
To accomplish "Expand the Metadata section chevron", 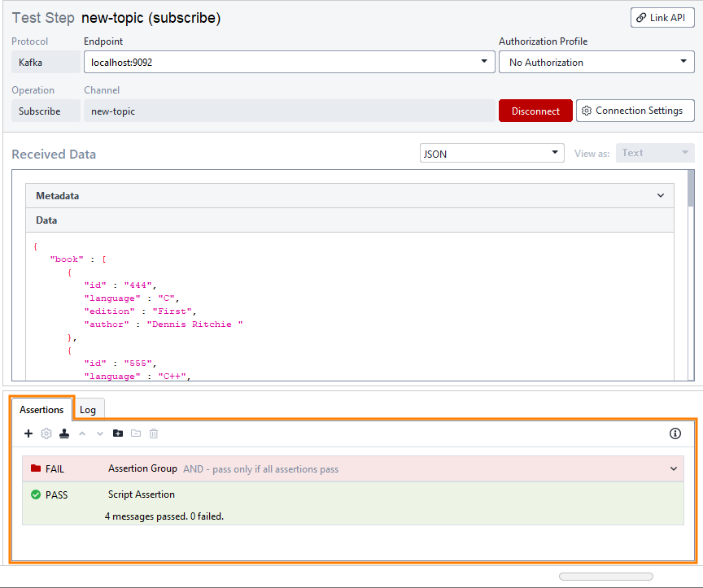I will click(661, 195).
